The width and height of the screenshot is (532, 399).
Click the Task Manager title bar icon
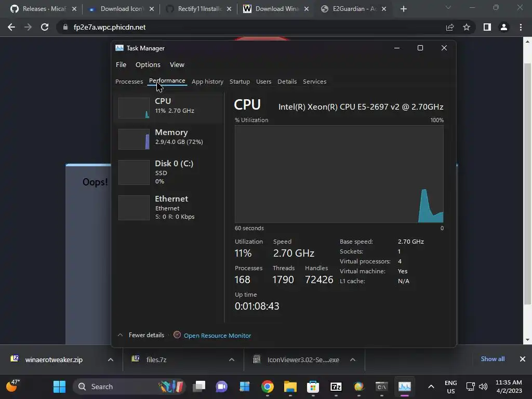119,48
